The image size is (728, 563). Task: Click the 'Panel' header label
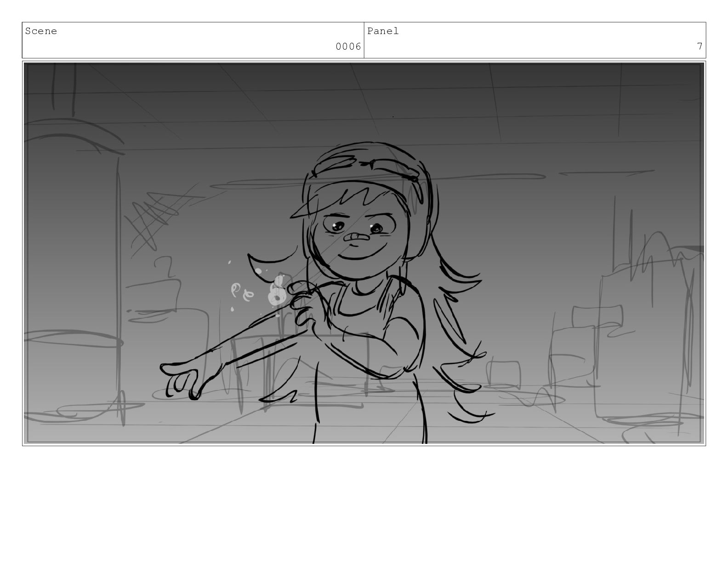tap(383, 31)
